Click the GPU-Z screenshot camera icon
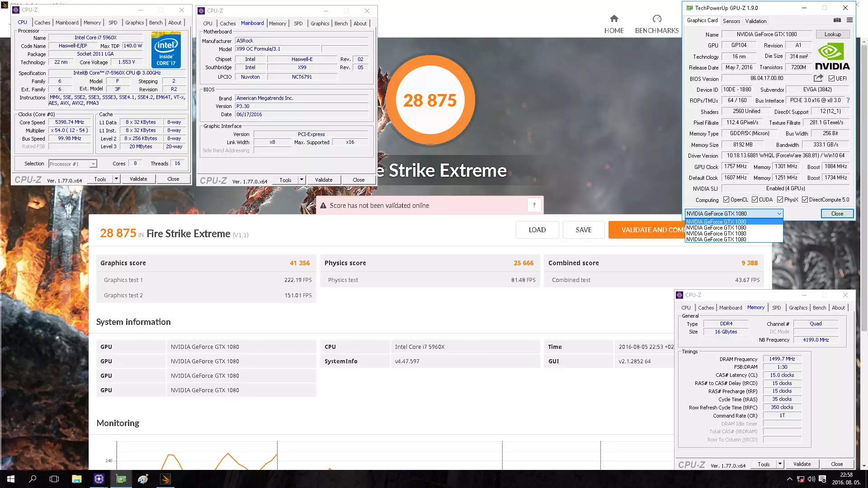 coord(837,20)
